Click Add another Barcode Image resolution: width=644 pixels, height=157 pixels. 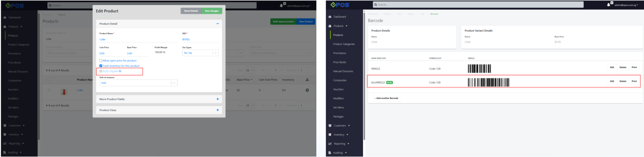pyautogui.click(x=386, y=98)
